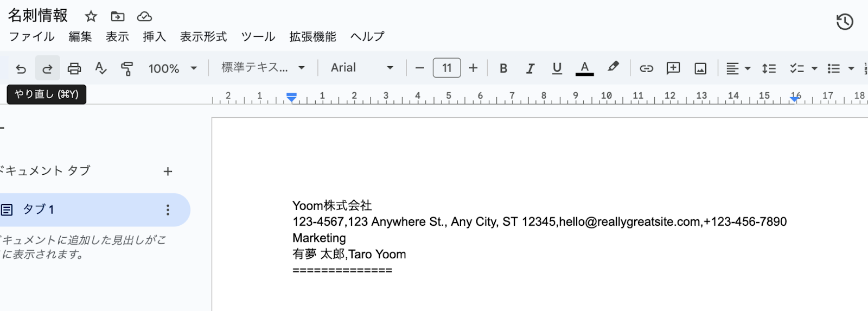Click text line Yoom株式会社

[332, 206]
